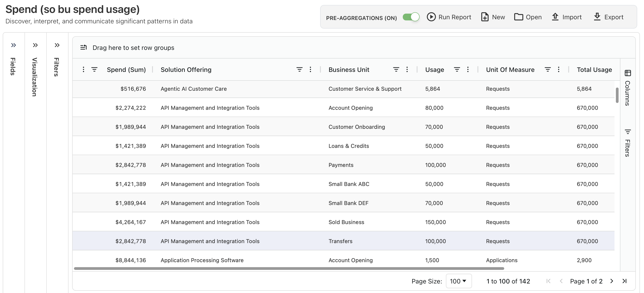Open the Unit Of Measure column menu dots
Screen dimensions: 644x293
click(x=558, y=69)
